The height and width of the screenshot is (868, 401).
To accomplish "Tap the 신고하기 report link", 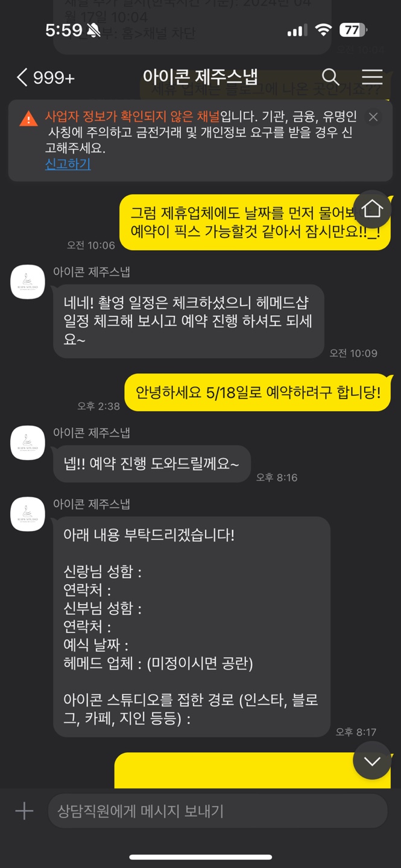I will coord(68,163).
